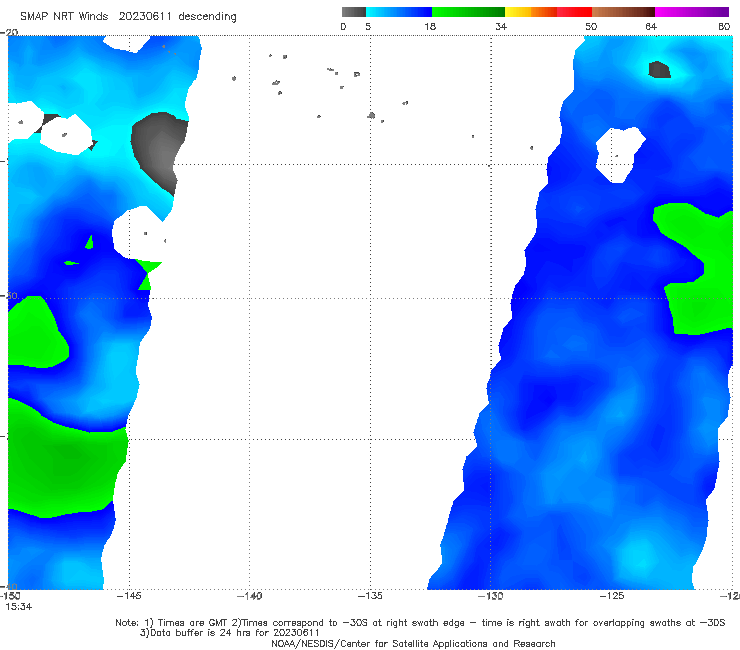Click the latitude label '-20' at top left
The width and height of the screenshot is (740, 650).
click(x=9, y=32)
